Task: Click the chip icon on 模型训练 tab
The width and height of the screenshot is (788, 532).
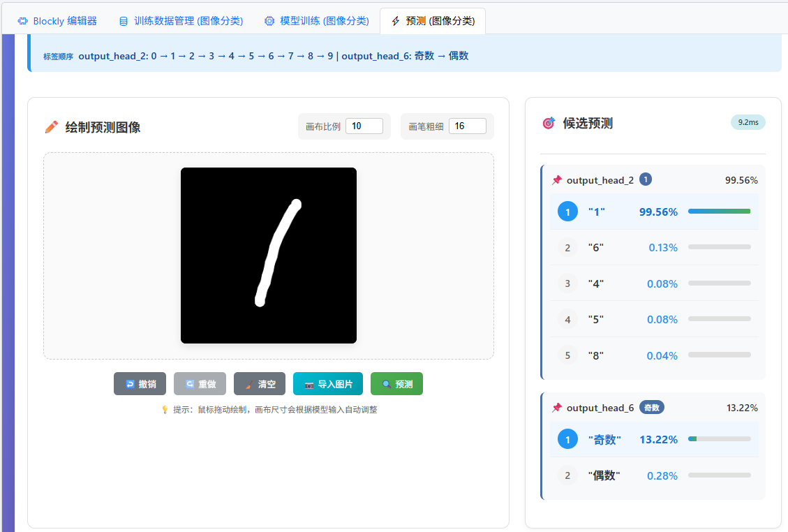Action: click(269, 21)
